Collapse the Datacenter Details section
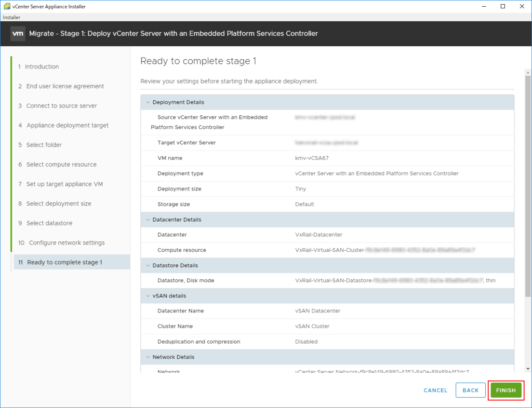532x408 pixels. click(148, 220)
